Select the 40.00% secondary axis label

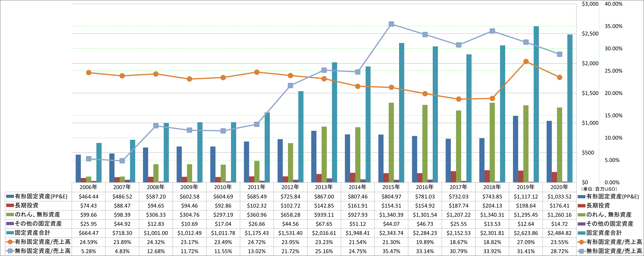[x=614, y=4]
